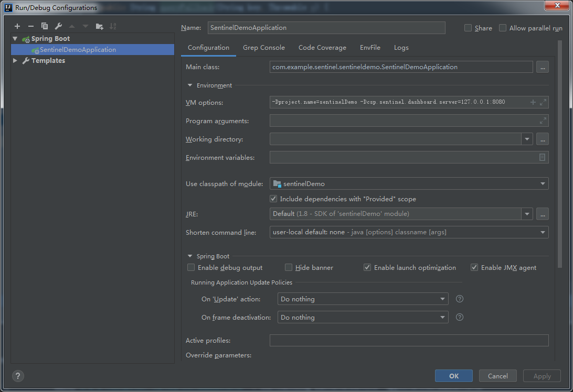This screenshot has height=392, width=573.
Task: Switch to Configuration tab
Action: [208, 48]
